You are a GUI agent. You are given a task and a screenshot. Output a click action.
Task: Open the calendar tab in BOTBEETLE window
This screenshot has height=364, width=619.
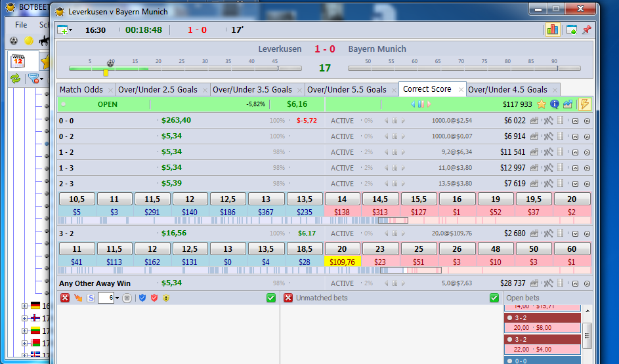pos(18,61)
